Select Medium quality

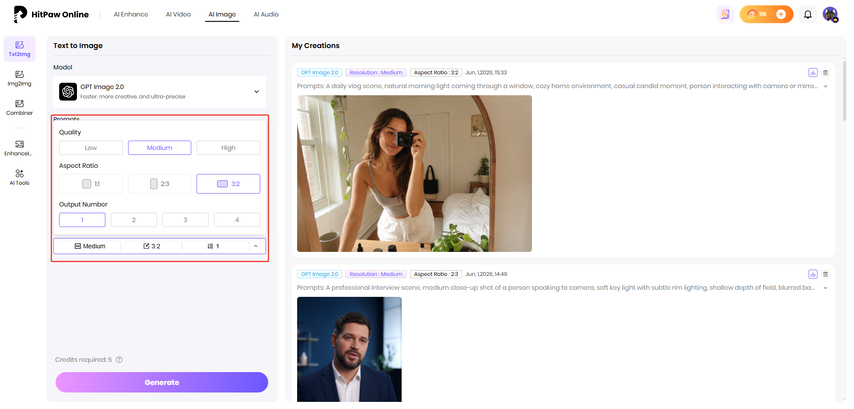[160, 148]
